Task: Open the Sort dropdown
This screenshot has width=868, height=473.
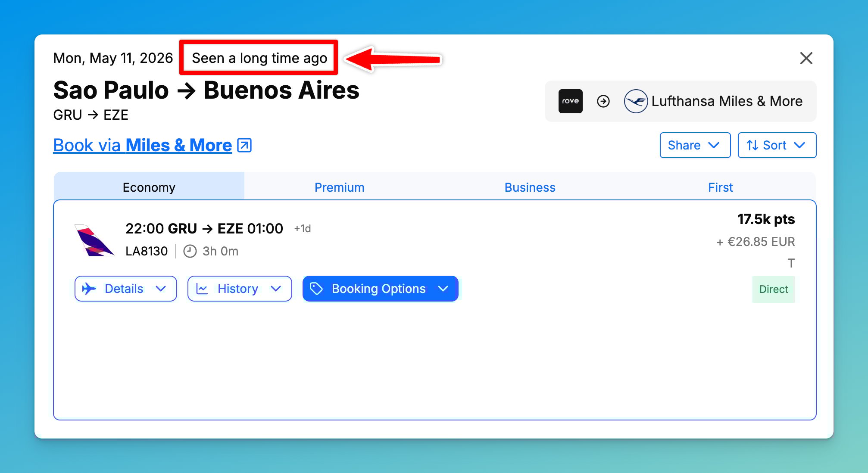Action: pyautogui.click(x=776, y=145)
